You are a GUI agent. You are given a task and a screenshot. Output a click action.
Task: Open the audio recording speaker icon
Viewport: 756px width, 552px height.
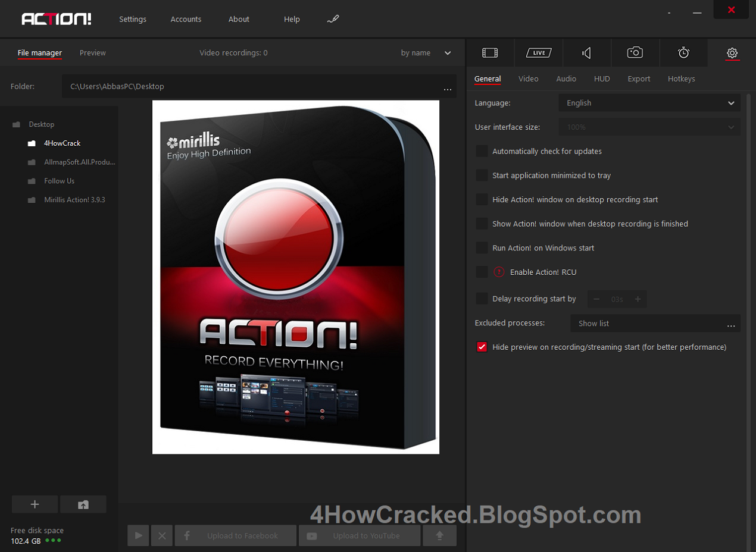587,53
